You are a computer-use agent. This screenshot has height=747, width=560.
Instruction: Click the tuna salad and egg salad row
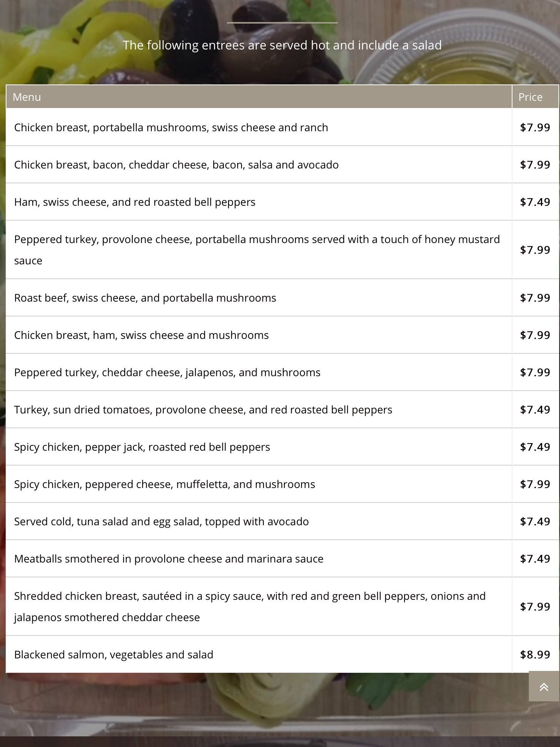tap(161, 521)
